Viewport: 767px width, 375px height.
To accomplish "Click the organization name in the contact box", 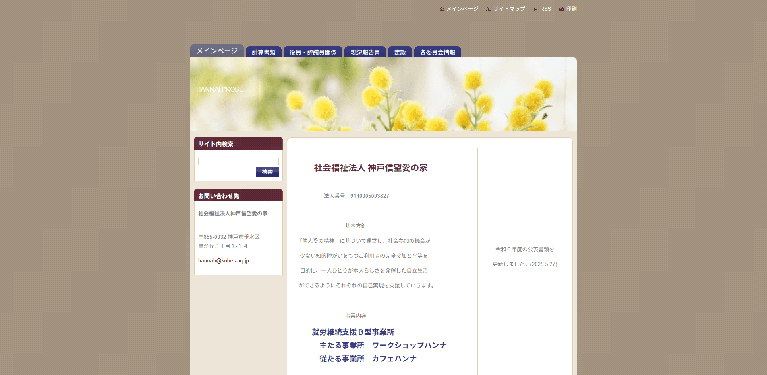I will click(232, 214).
